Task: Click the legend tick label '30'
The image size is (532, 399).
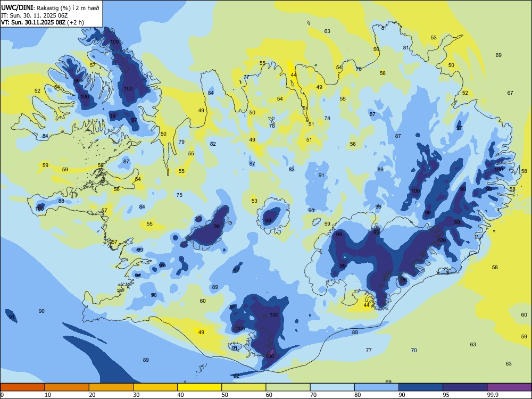Action: (136, 395)
